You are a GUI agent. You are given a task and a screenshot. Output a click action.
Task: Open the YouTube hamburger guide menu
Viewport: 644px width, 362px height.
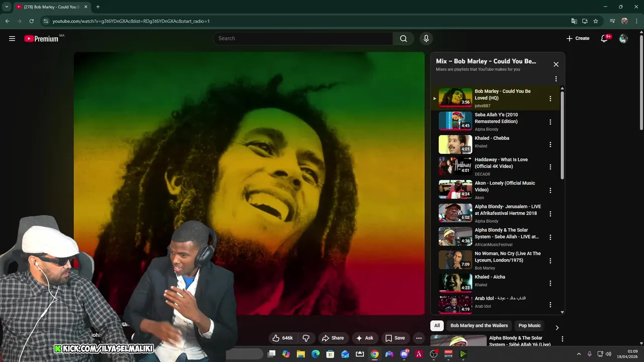tap(12, 38)
